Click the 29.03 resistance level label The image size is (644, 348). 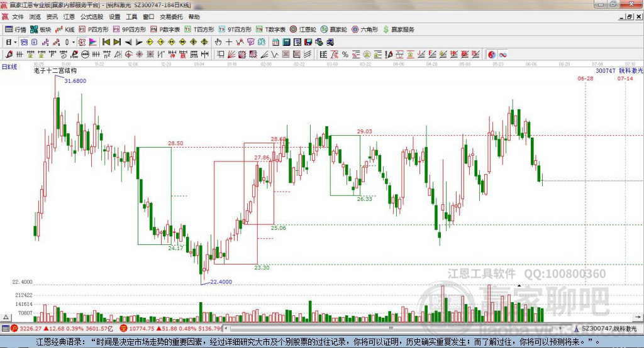point(364,131)
